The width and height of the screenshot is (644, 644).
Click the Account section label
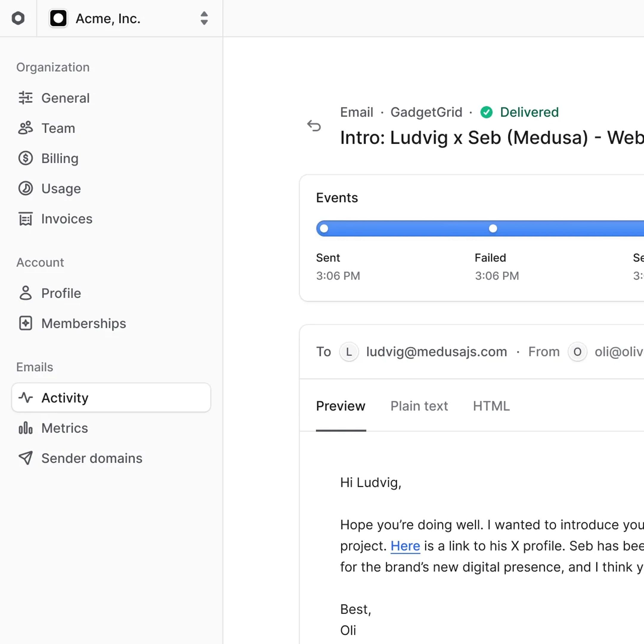[40, 262]
